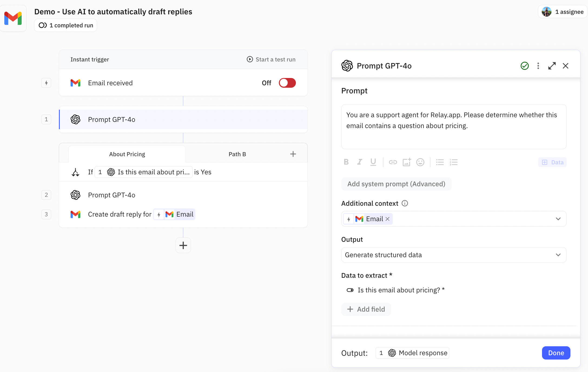Start a test run
This screenshot has width=588, height=372.
(271, 59)
